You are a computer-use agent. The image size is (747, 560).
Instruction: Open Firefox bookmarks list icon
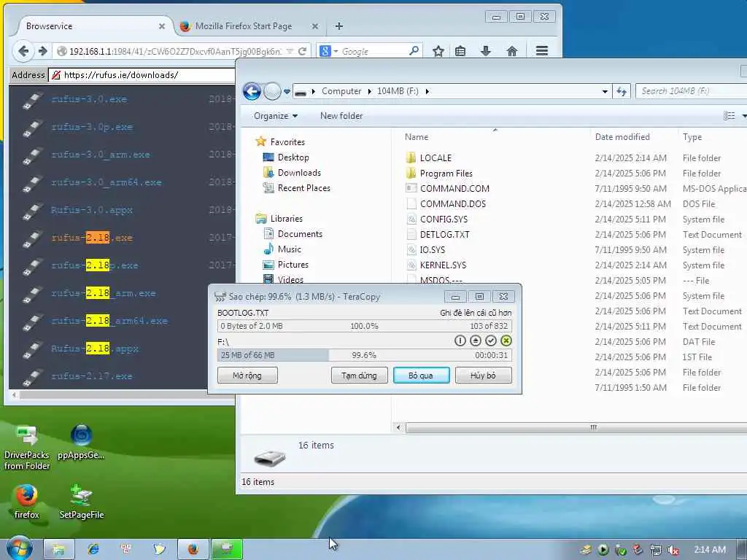460,51
